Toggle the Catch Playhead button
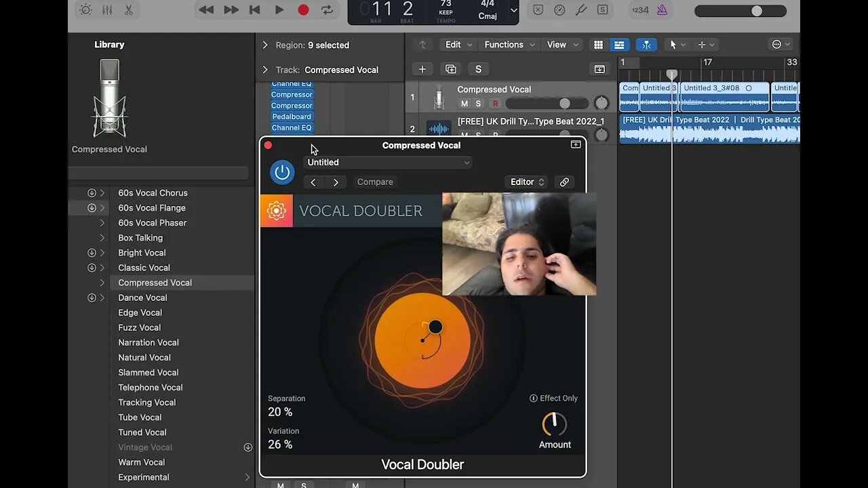868x488 pixels. coord(646,45)
